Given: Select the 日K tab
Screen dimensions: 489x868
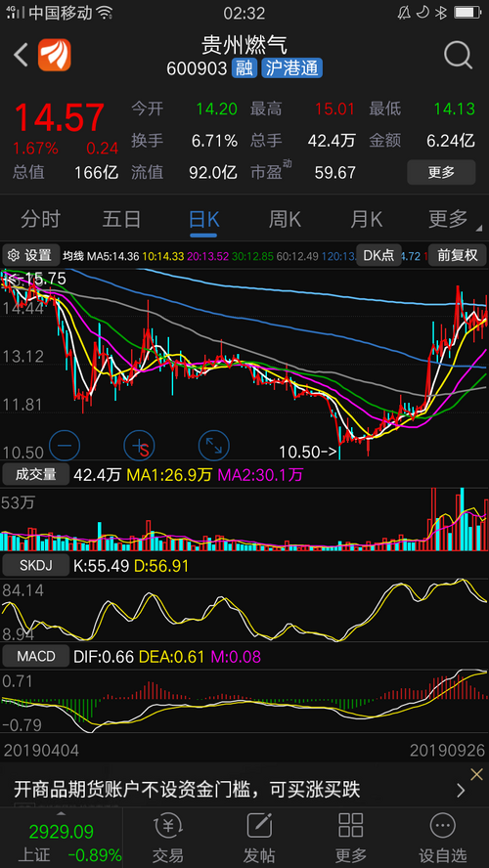Looking at the screenshot, I should 203,220.
